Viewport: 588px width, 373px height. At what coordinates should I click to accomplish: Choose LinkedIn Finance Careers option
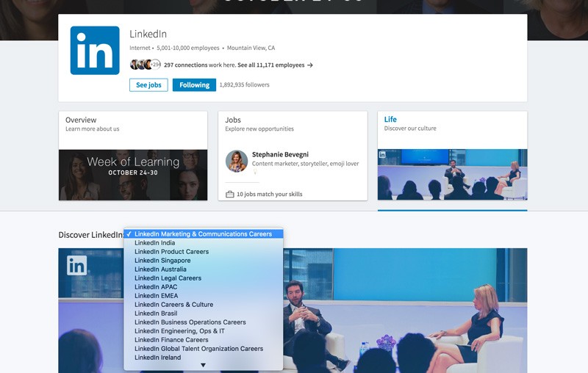(x=204, y=340)
